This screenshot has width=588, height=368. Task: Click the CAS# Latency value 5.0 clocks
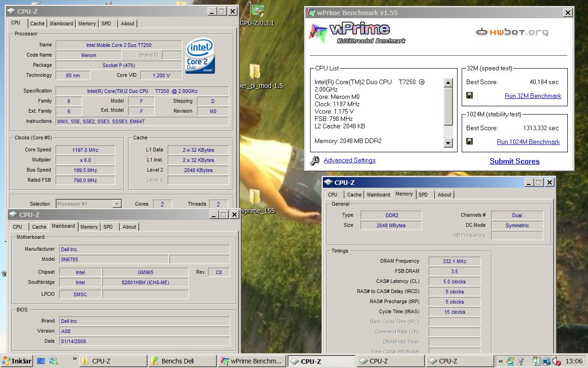(x=455, y=282)
